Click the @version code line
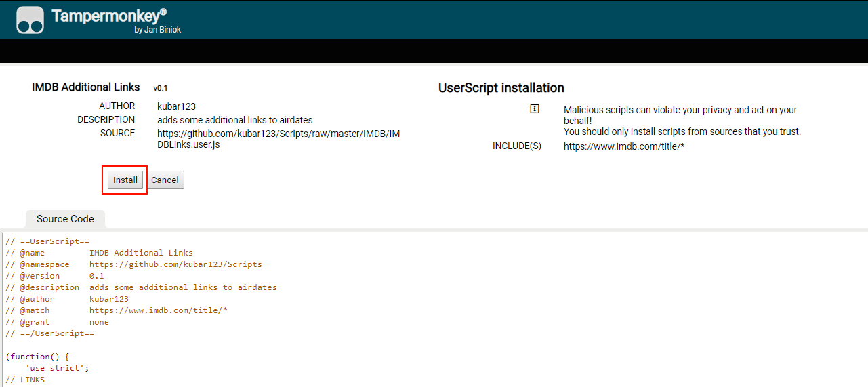 tap(55, 276)
